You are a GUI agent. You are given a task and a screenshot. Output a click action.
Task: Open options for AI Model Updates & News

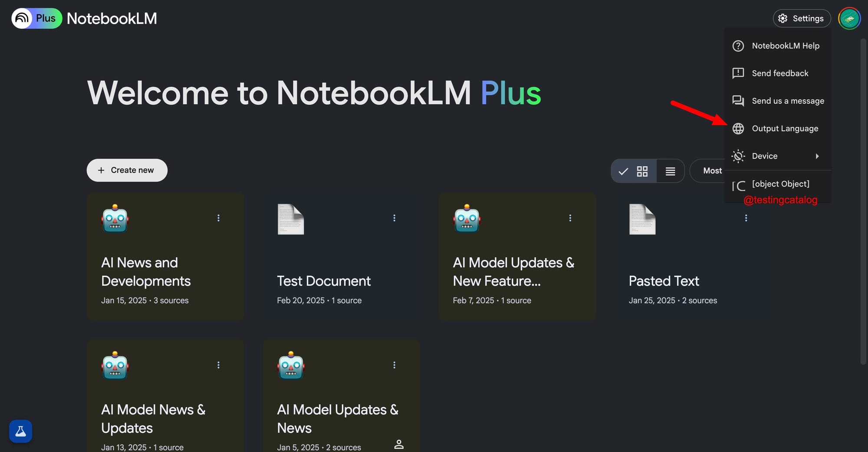pyautogui.click(x=394, y=365)
